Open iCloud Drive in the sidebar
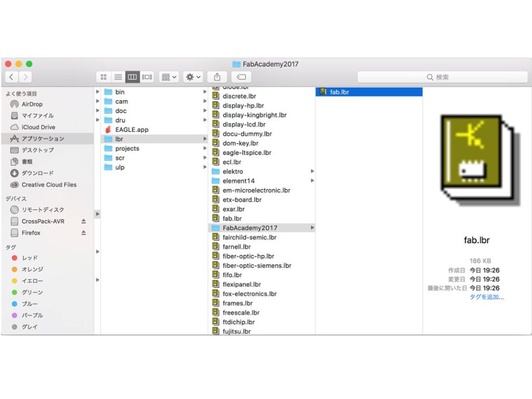This screenshot has height=399, width=532. (x=47, y=127)
